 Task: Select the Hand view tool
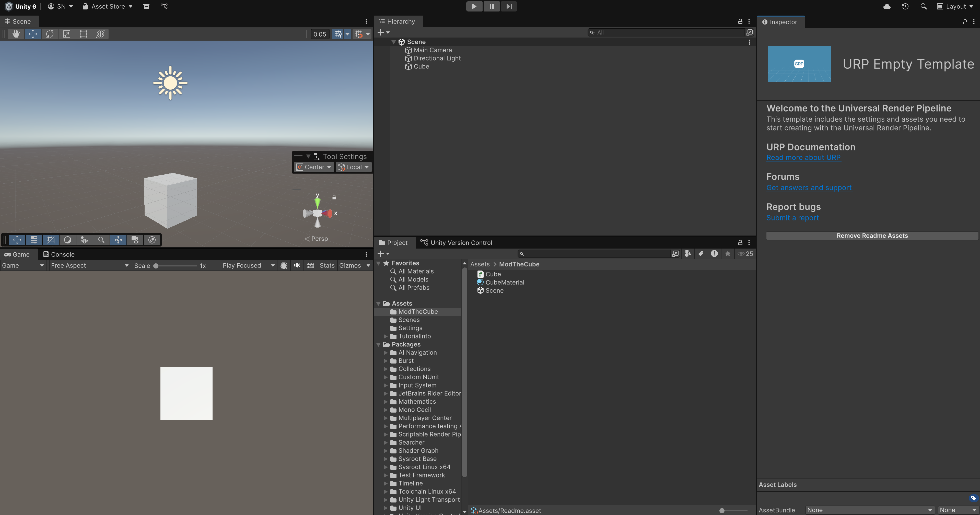pos(16,34)
